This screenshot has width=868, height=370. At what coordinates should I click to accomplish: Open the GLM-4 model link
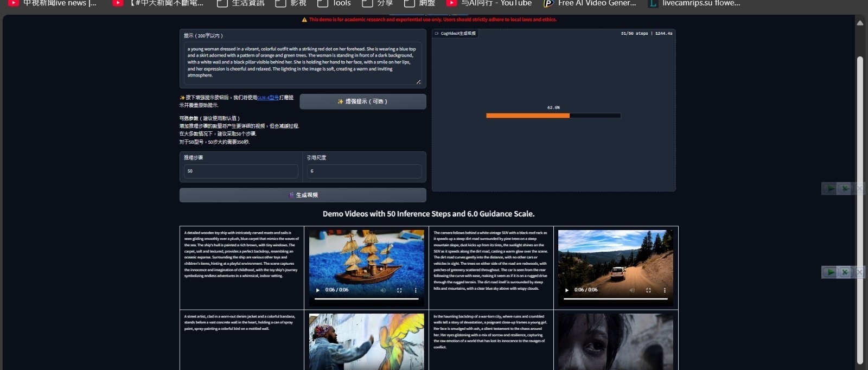click(x=268, y=98)
